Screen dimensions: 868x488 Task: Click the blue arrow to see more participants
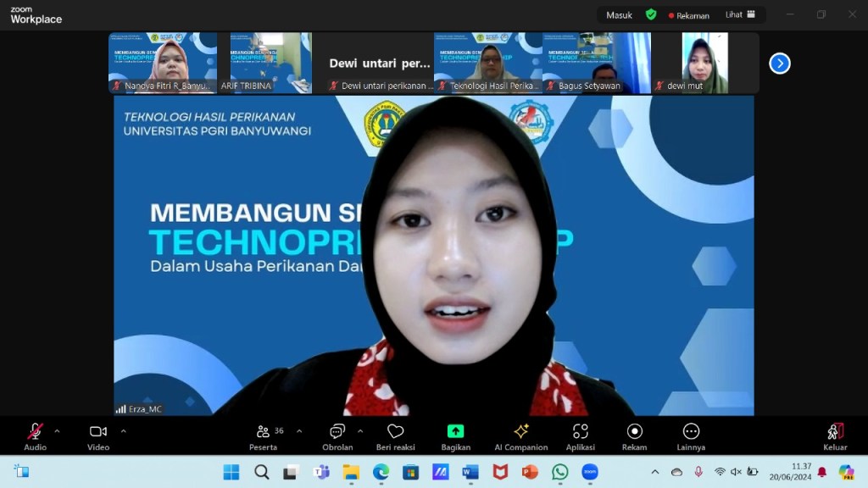tap(779, 64)
